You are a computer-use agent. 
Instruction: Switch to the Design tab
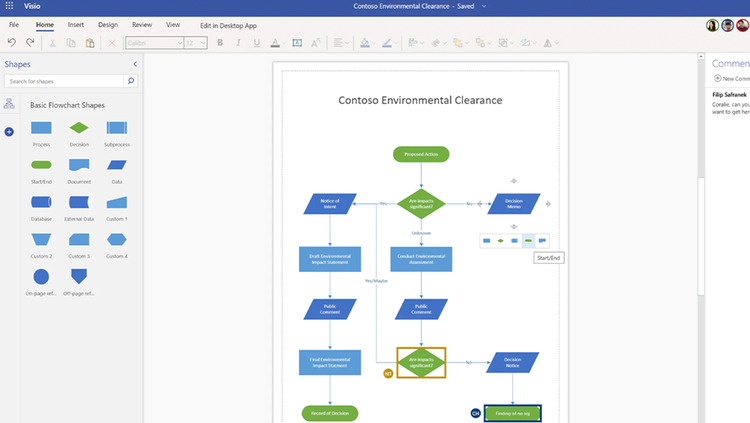pos(108,25)
